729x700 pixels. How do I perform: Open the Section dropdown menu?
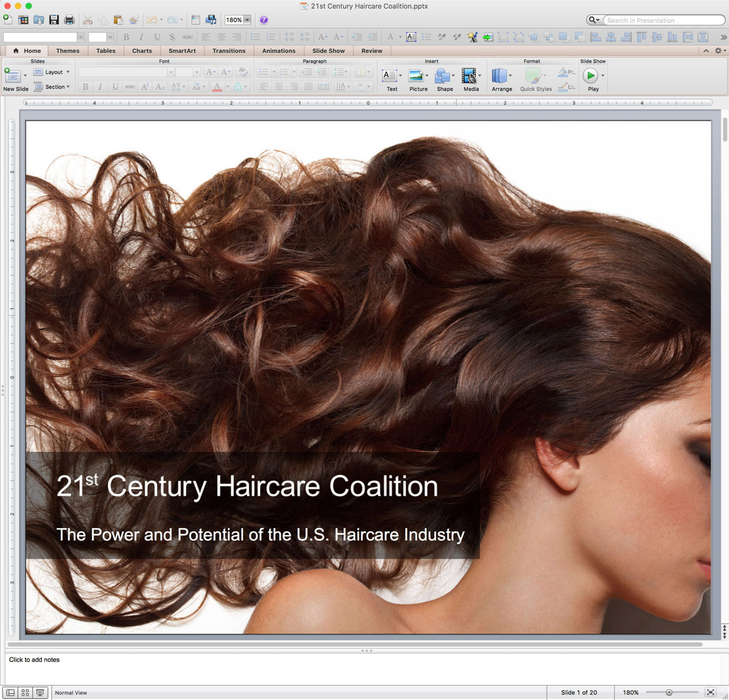click(52, 87)
